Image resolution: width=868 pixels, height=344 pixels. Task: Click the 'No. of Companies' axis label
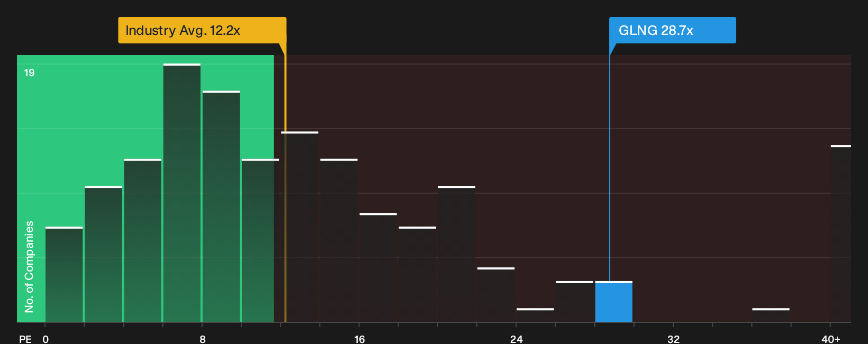[x=29, y=266]
